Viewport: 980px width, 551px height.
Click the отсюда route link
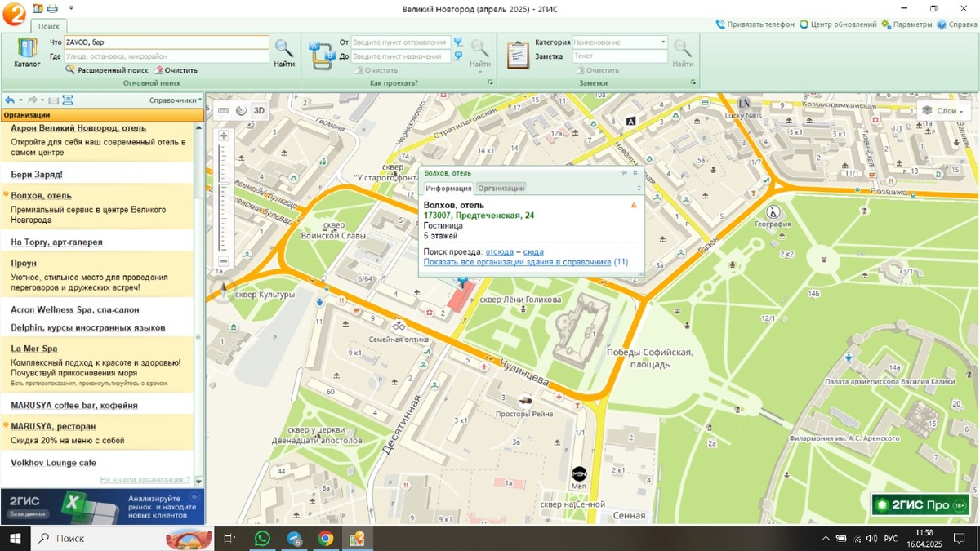[x=500, y=252]
